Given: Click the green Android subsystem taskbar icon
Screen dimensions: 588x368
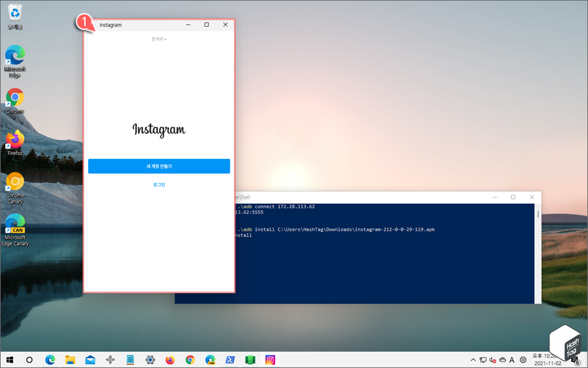Looking at the screenshot, I should click(250, 360).
